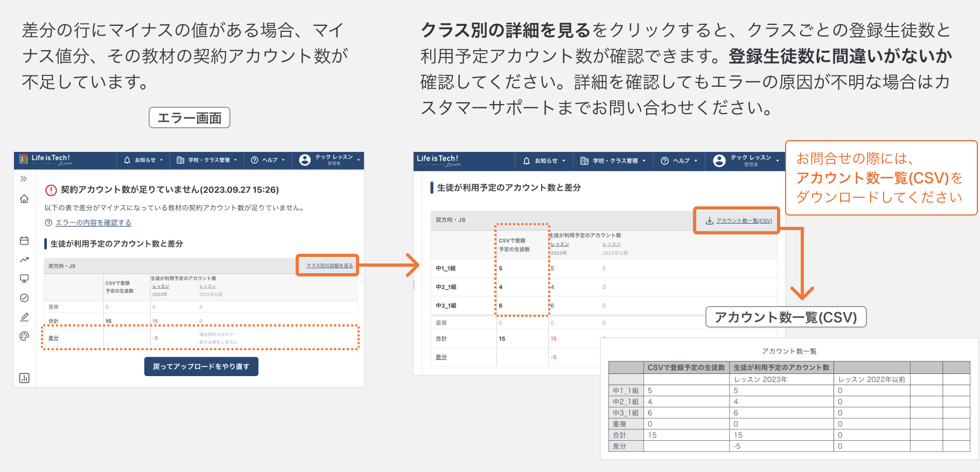Screen dimensions: 980x472
Task: Expand the sidebar with the double-chevron icon
Action: click(24, 179)
